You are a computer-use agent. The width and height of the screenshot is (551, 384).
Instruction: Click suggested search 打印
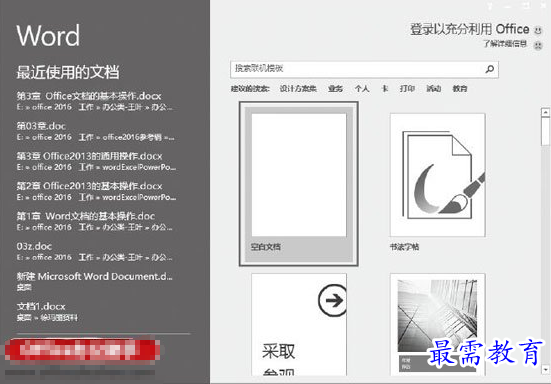point(407,89)
